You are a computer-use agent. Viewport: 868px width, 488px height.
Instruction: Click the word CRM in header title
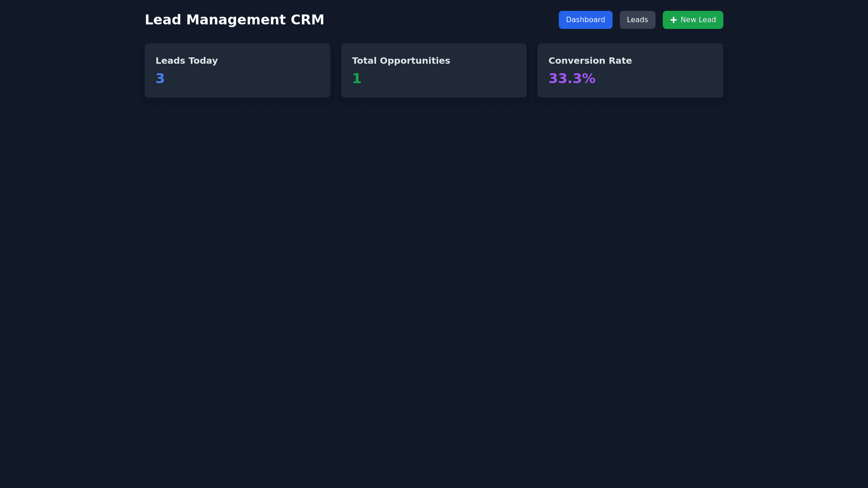click(307, 20)
